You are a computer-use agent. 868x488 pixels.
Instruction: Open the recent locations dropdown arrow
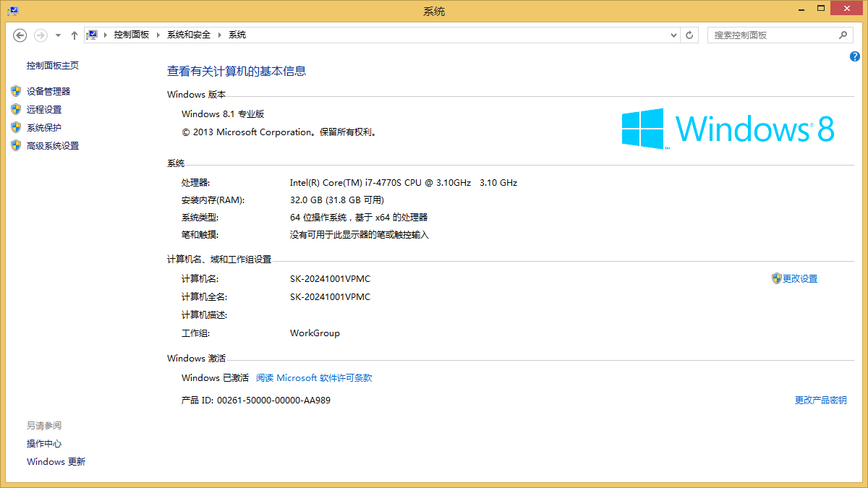(x=58, y=35)
